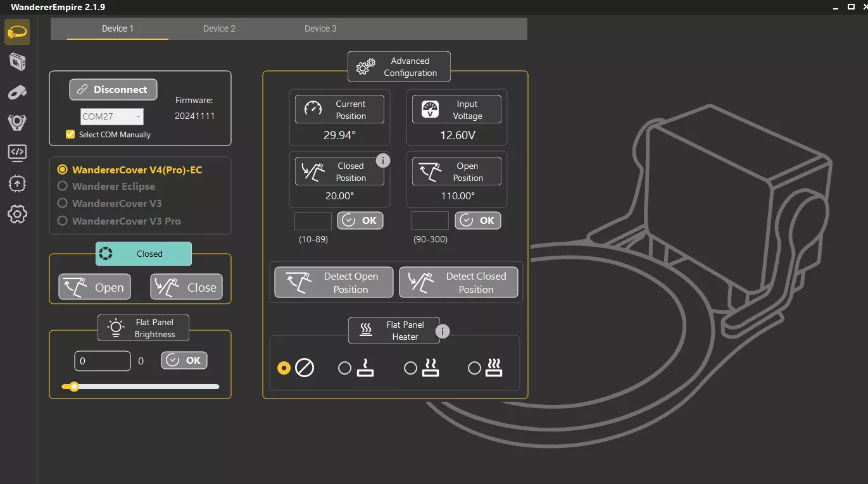Select WandererCover V3 Pro radio option

62,221
